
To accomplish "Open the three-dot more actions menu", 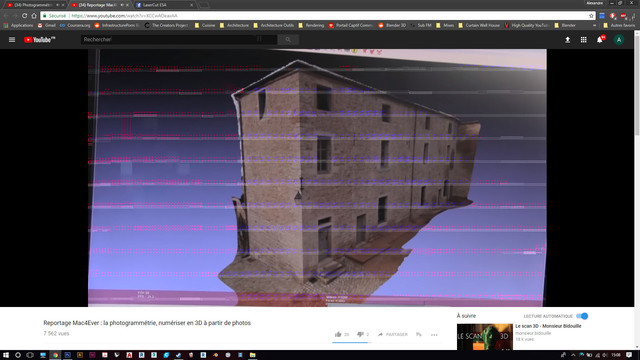I will click(434, 335).
